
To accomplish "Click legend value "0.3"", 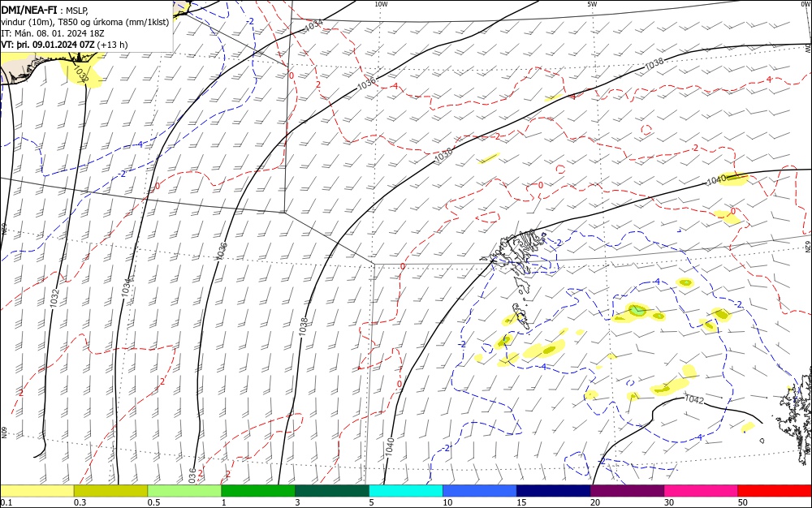I will click(80, 502).
